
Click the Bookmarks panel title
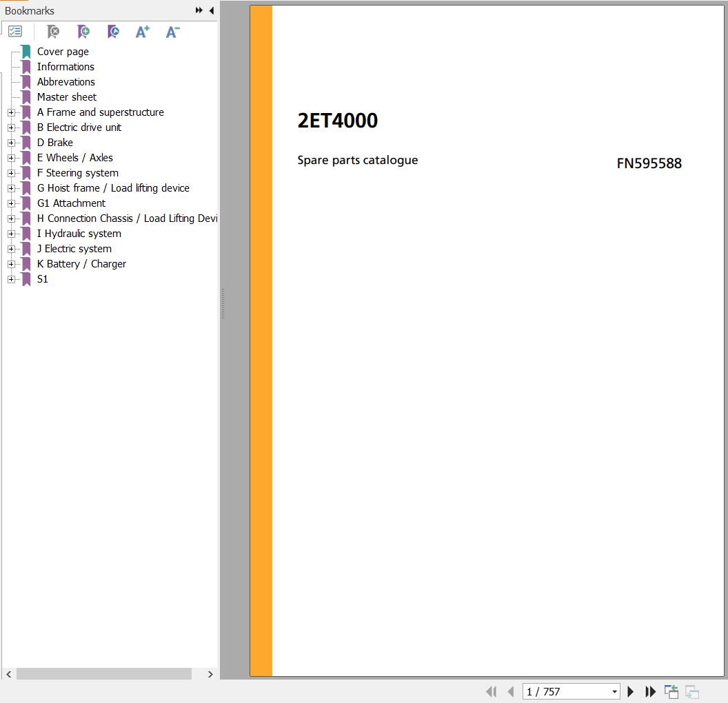tap(29, 10)
